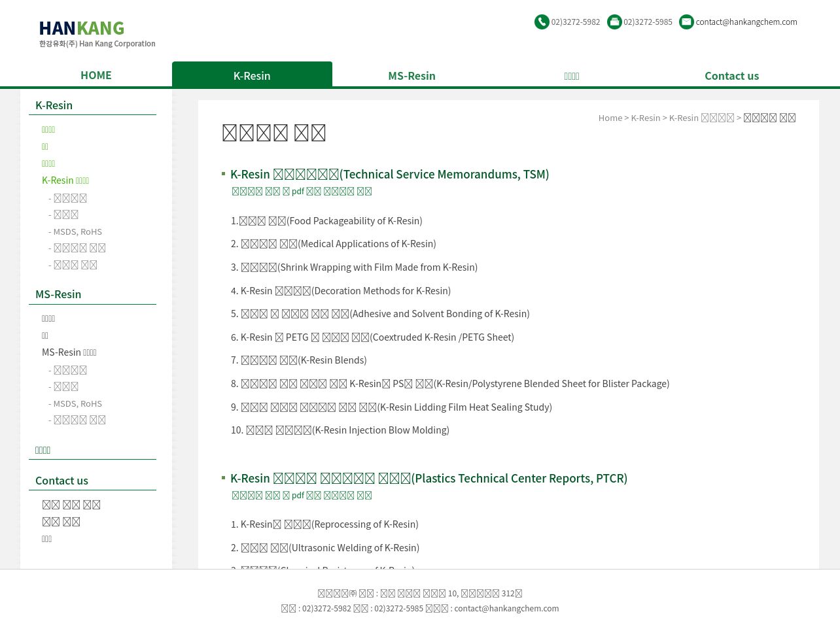Click the email envelope icon in header
This screenshot has height=631, width=840.
(x=686, y=22)
